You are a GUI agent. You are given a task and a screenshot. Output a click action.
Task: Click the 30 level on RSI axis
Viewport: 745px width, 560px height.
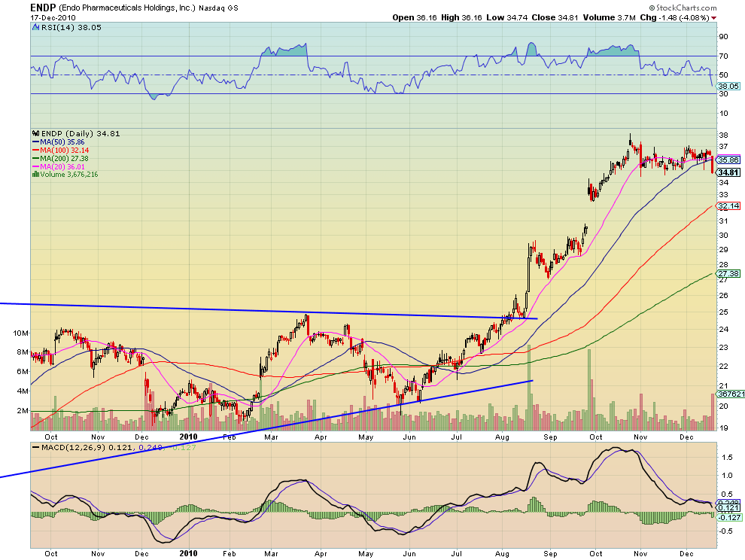pos(724,94)
